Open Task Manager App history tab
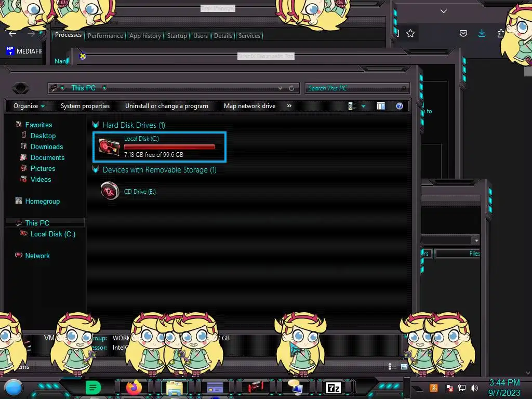 coord(145,36)
